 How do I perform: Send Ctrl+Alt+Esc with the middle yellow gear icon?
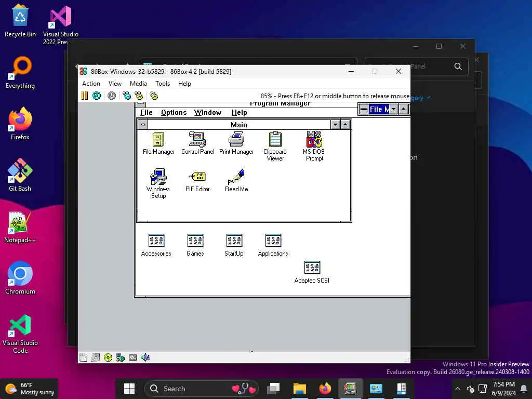click(x=139, y=96)
